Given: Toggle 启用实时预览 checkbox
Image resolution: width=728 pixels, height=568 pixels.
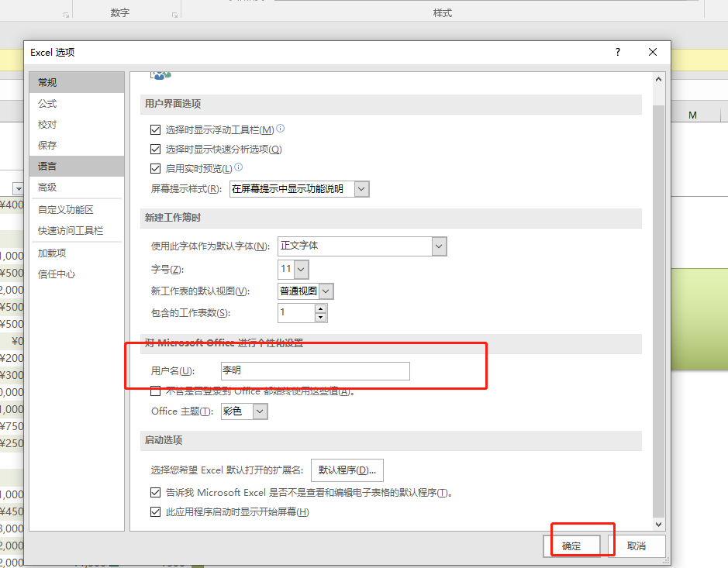Looking at the screenshot, I should pos(156,168).
